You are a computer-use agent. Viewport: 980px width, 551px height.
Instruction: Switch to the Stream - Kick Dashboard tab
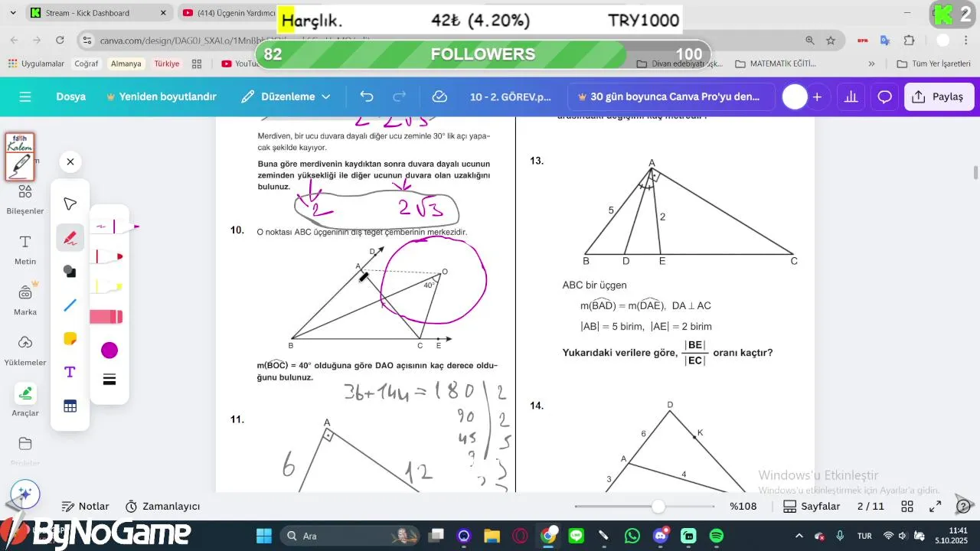point(98,13)
